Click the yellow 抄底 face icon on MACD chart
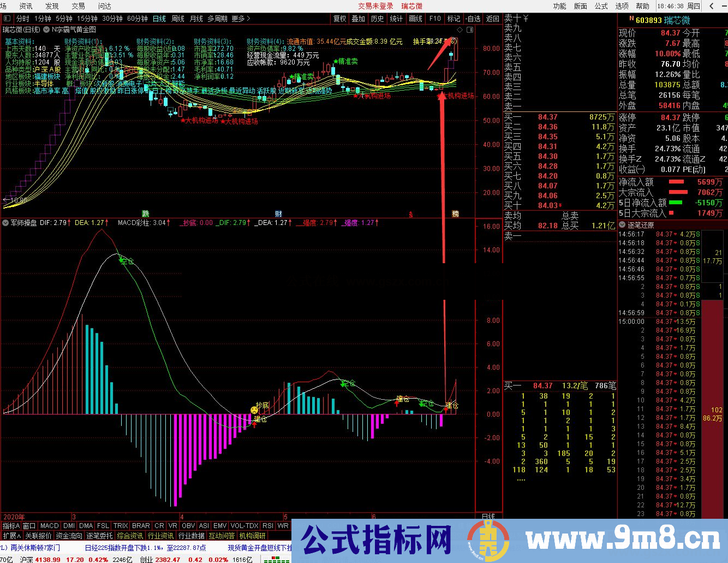The height and width of the screenshot is (563, 728). [254, 410]
